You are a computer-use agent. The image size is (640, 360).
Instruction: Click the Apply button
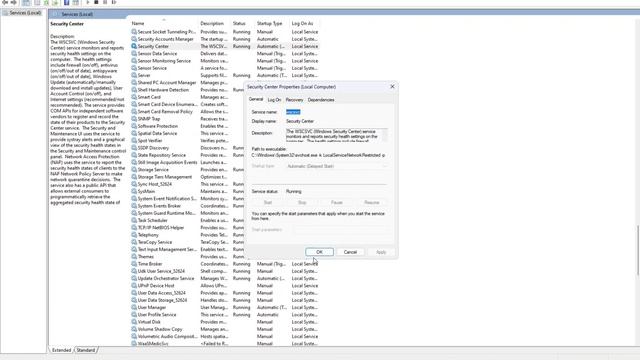click(x=381, y=252)
